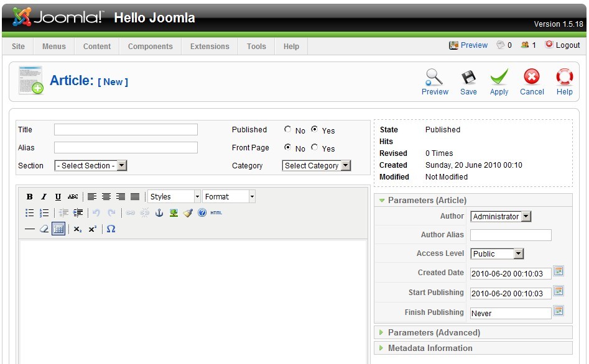Open the Access Level dropdown
This screenshot has height=364, width=589.
coord(497,253)
